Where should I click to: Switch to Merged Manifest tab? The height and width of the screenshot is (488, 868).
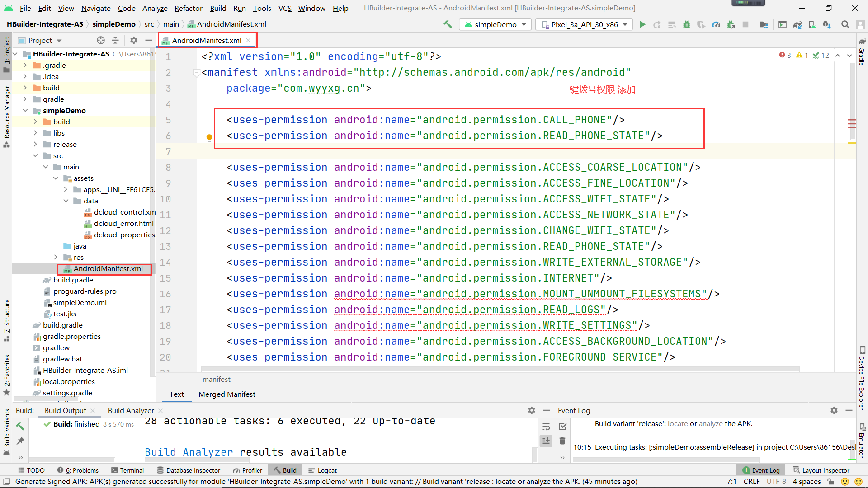click(226, 394)
